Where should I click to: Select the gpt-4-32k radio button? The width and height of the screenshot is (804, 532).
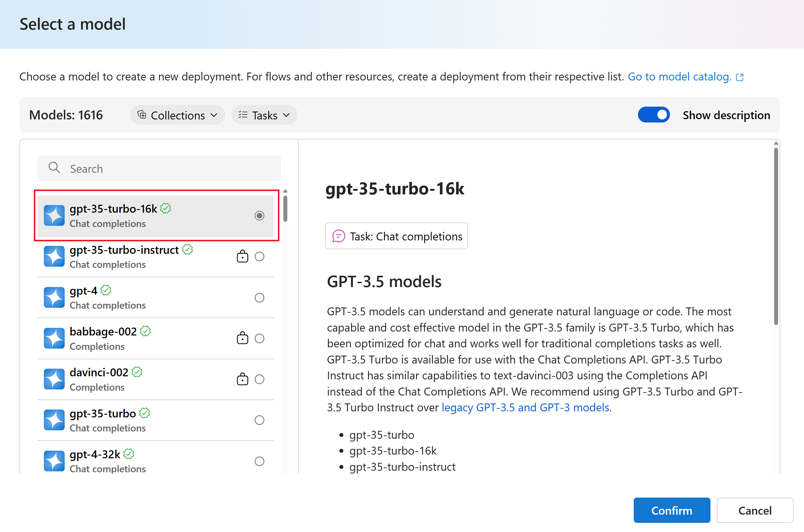[260, 461]
